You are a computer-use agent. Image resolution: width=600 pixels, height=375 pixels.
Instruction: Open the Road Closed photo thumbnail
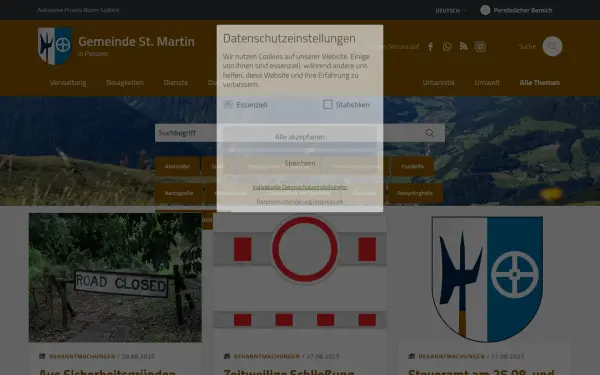coord(115,278)
